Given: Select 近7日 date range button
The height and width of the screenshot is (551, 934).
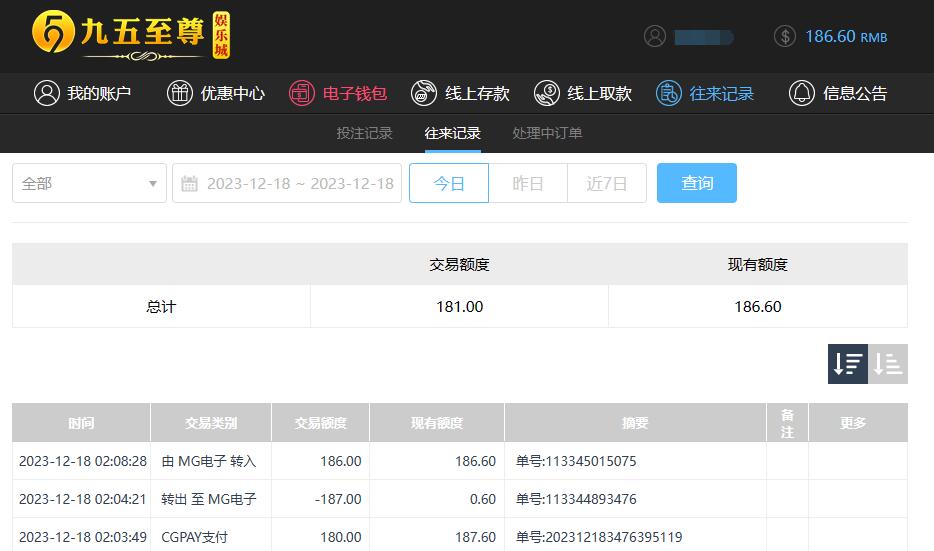Looking at the screenshot, I should (x=607, y=183).
